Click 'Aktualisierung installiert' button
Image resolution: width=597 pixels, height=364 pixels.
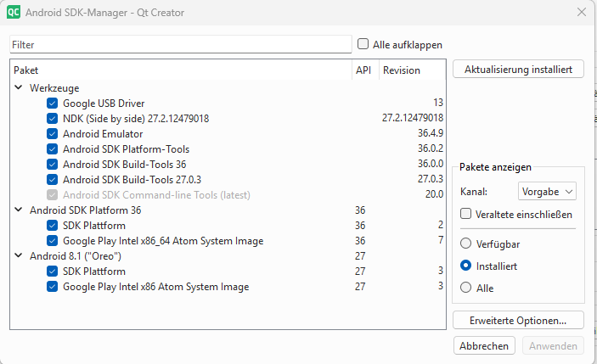point(518,70)
